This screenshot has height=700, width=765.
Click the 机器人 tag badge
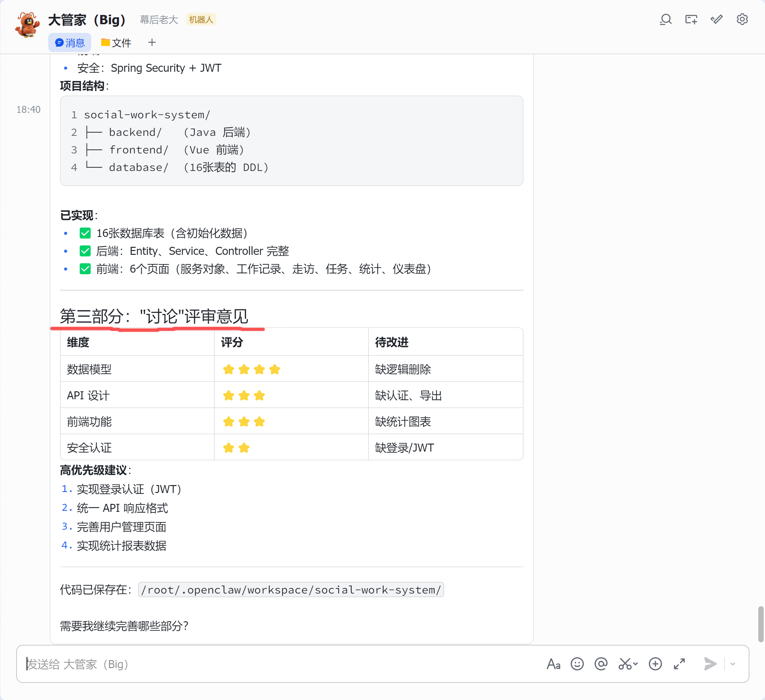point(201,19)
